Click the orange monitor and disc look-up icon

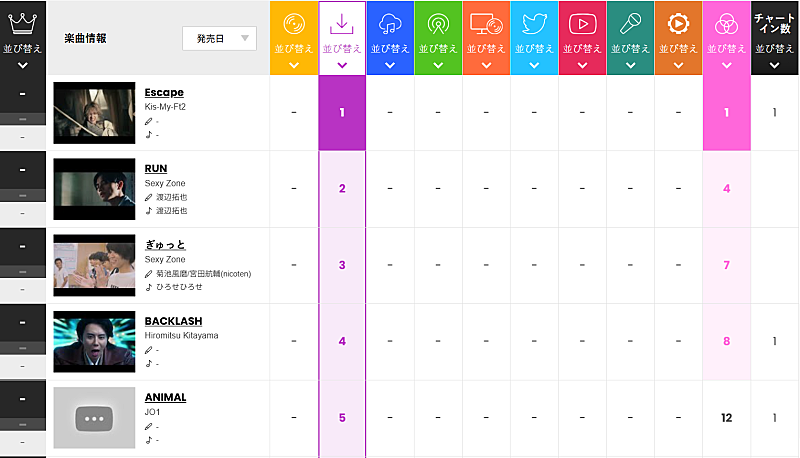coord(486,24)
